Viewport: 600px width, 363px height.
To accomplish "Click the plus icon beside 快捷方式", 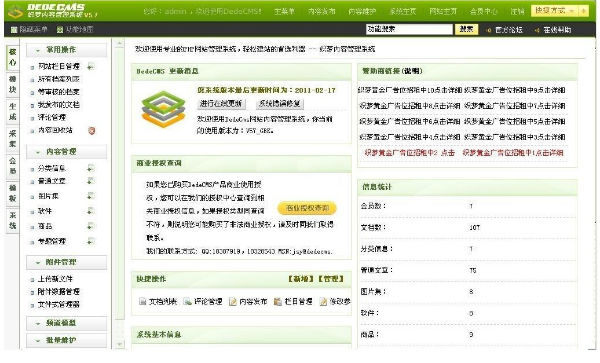I will [x=583, y=11].
